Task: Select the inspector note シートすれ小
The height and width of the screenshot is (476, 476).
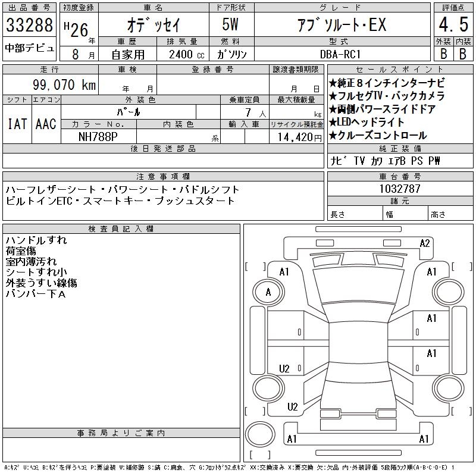Action: pyautogui.click(x=36, y=272)
